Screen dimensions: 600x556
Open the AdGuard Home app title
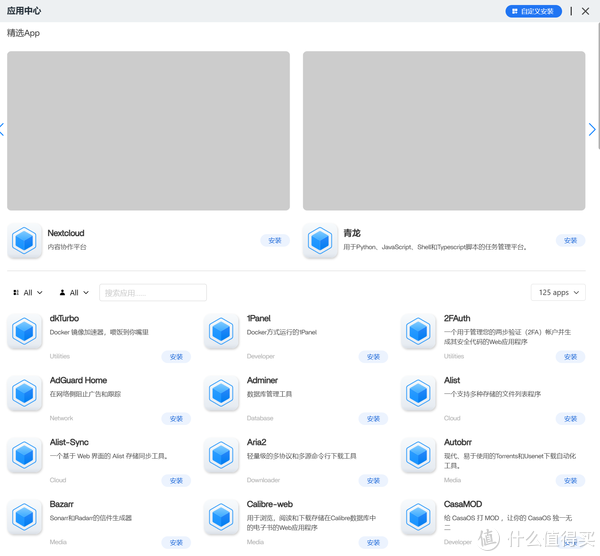point(78,381)
